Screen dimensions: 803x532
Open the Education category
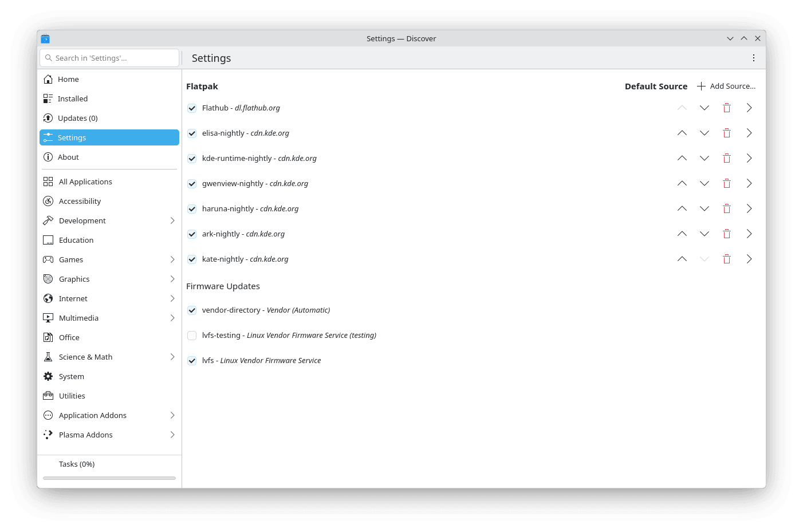[x=109, y=240]
